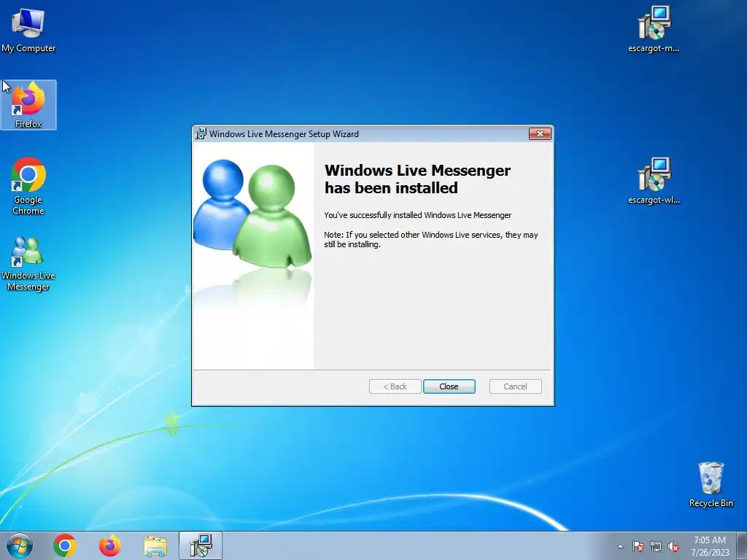
Task: Click the 'You've successfully installed' message text
Action: [x=417, y=215]
